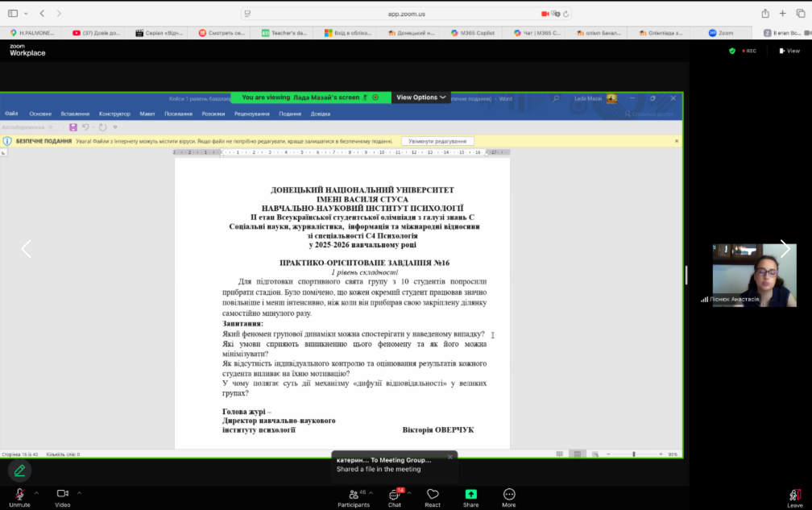Click the heading ПРАКТИКО-ОРІЄНТОВАНЕ ЗАВДАННЯ №16
Screen dimensions: 812x510
(x=365, y=263)
